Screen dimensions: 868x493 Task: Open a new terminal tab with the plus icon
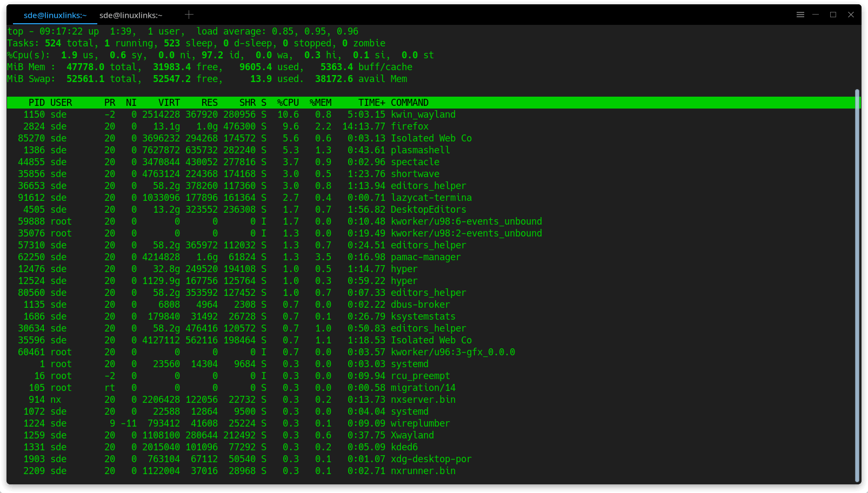point(189,15)
